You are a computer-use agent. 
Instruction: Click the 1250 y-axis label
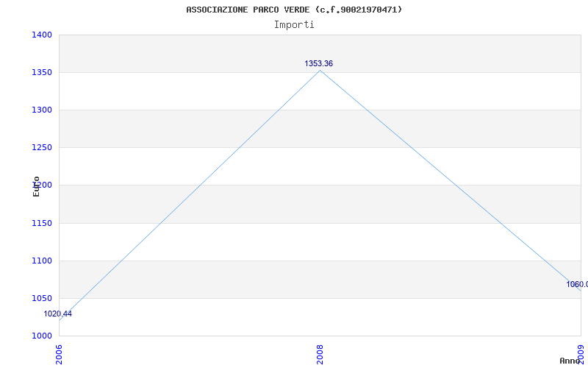[x=42, y=148]
